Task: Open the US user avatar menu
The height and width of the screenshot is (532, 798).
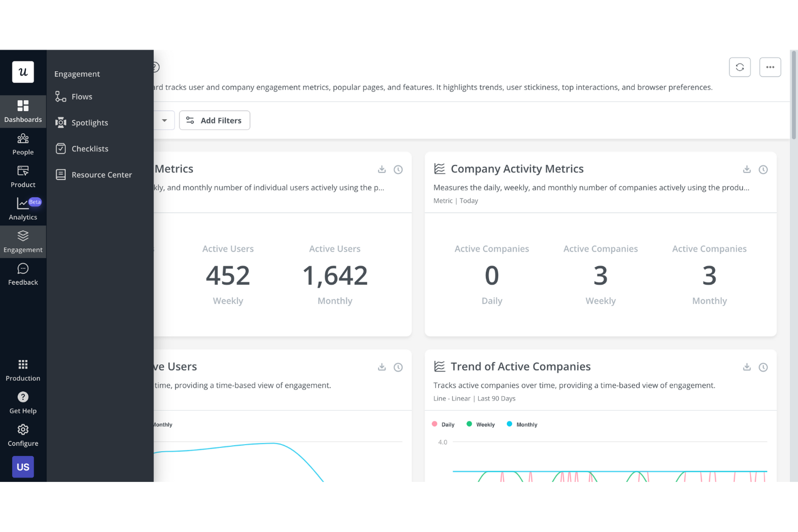Action: (23, 467)
